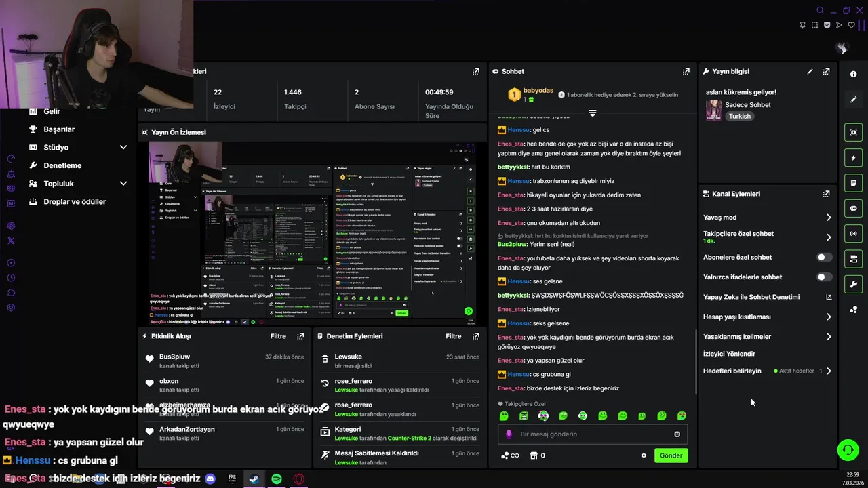The image size is (868, 488).
Task: Click the Yayın Ön İzlemesi video preview
Action: (312, 233)
